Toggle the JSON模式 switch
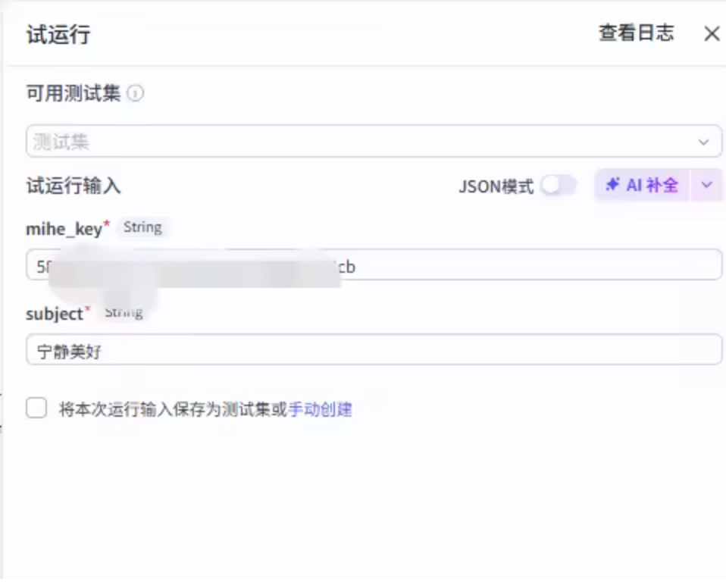 pyautogui.click(x=559, y=186)
